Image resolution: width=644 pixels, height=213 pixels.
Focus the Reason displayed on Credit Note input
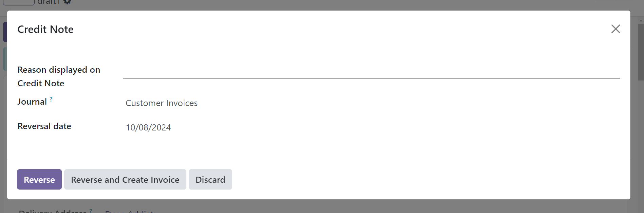371,72
